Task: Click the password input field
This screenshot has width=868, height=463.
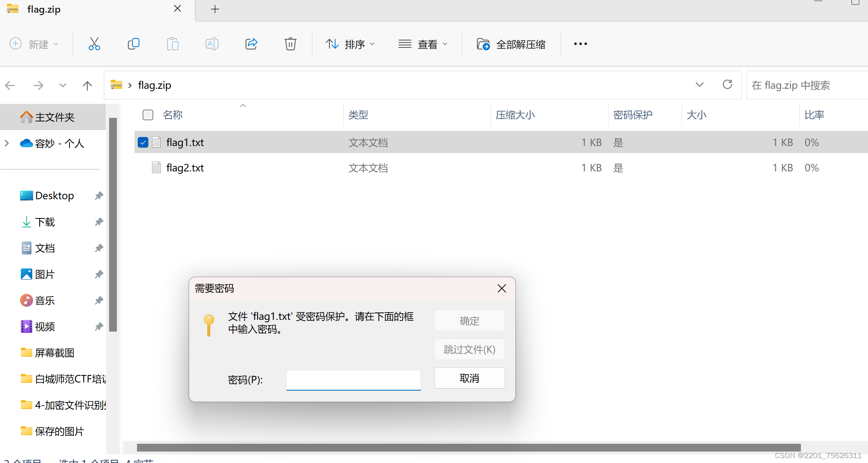Action: click(353, 380)
